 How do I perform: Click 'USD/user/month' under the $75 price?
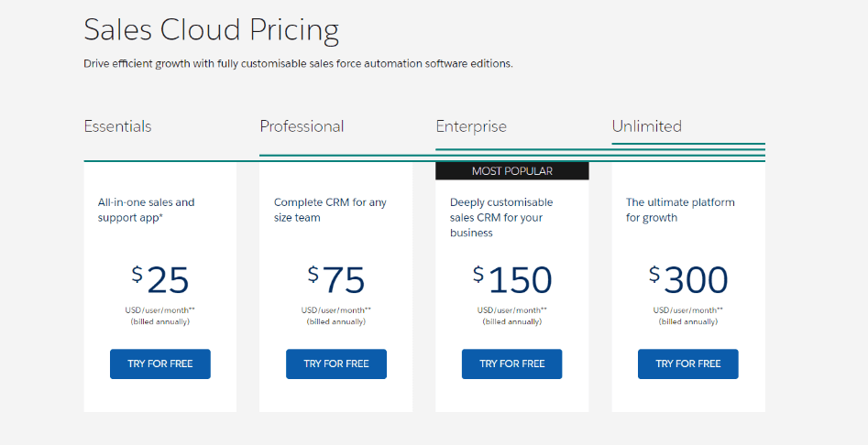(336, 310)
